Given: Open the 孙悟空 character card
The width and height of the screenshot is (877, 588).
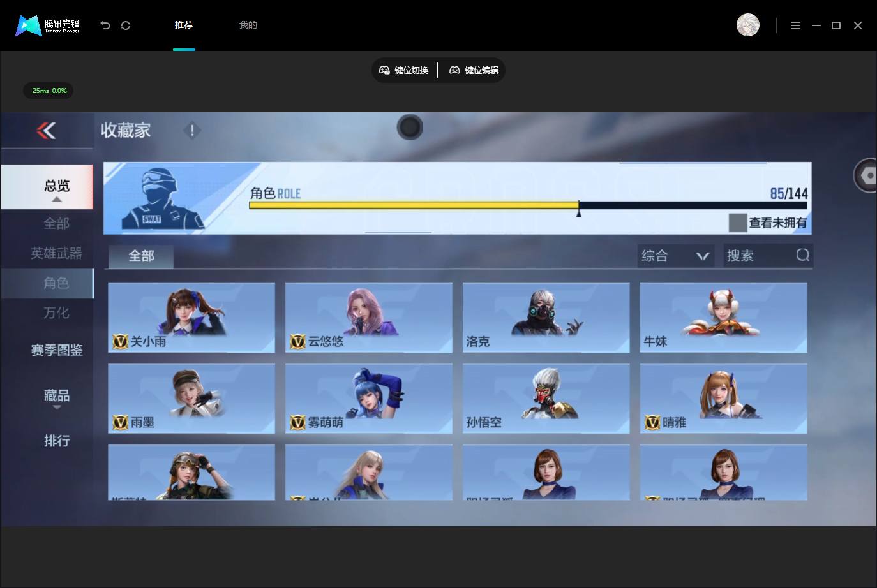Looking at the screenshot, I should coord(546,398).
